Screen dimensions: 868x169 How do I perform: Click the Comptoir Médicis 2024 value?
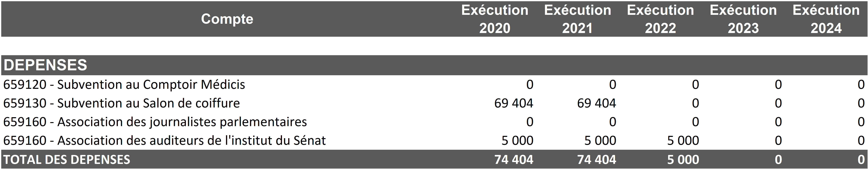[861, 84]
